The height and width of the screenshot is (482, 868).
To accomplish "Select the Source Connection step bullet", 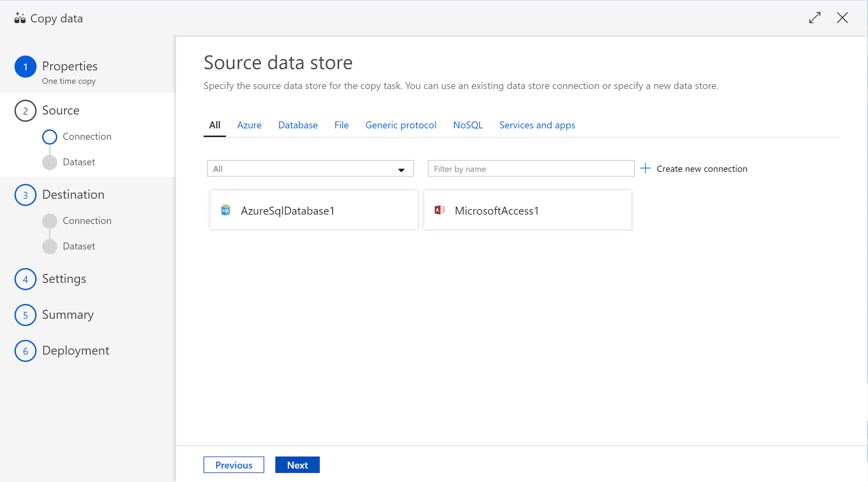I will pos(49,137).
